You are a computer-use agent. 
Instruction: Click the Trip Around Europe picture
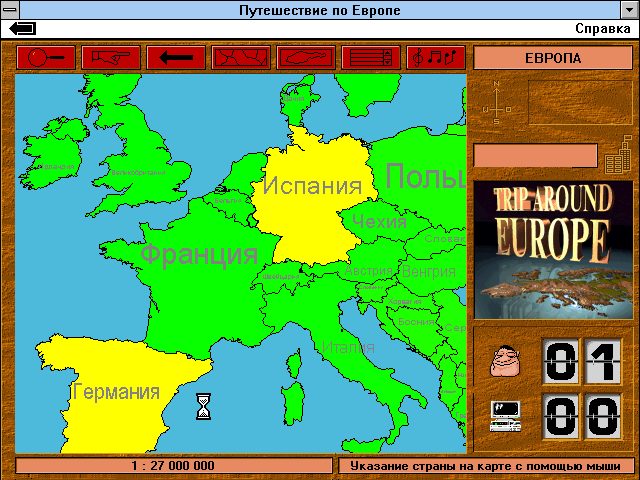pyautogui.click(x=553, y=250)
